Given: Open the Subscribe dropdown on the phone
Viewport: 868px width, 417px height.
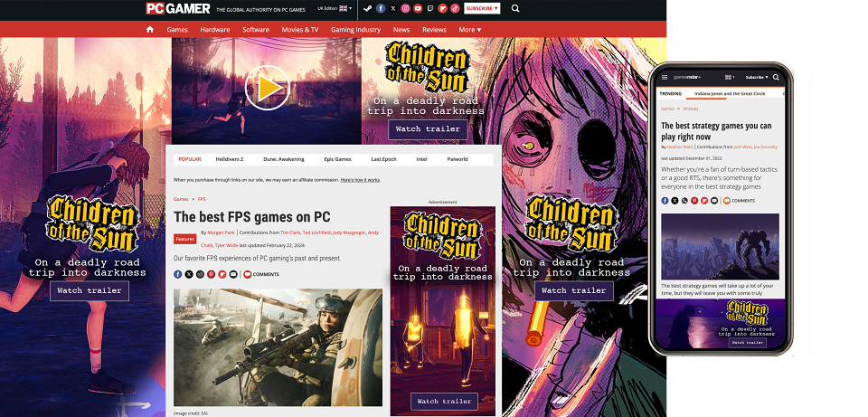Looking at the screenshot, I should pos(756,77).
